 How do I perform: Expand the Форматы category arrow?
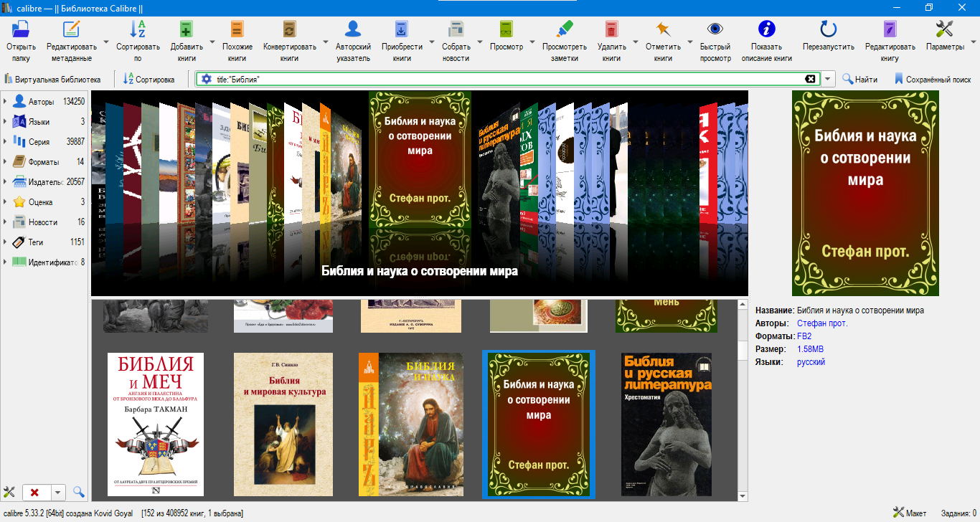point(5,161)
